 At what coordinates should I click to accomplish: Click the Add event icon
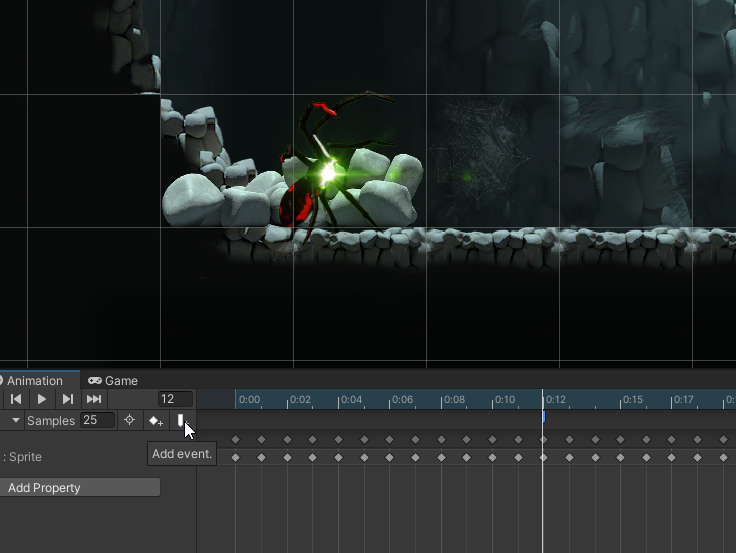[x=180, y=421]
